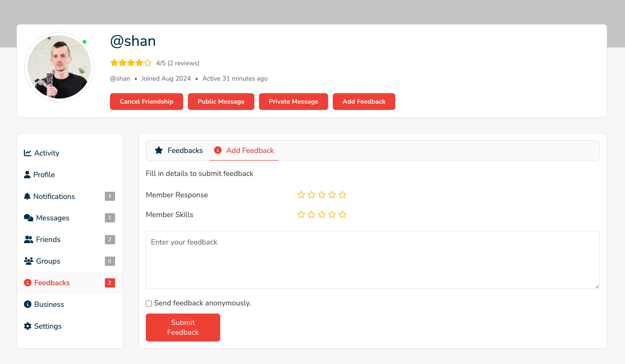Click the Notifications bell icon
This screenshot has height=364, width=625.
click(27, 196)
